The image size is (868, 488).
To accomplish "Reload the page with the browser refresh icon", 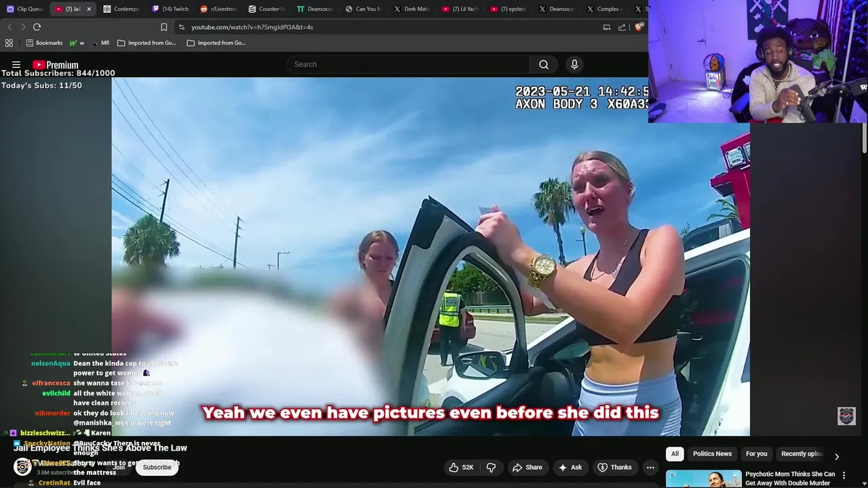I will 37,27.
